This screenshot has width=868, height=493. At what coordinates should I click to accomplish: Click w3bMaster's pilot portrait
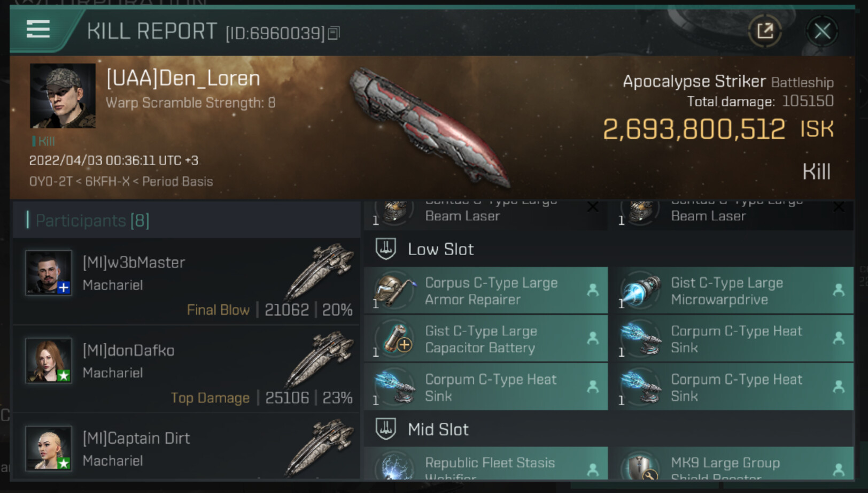point(49,273)
